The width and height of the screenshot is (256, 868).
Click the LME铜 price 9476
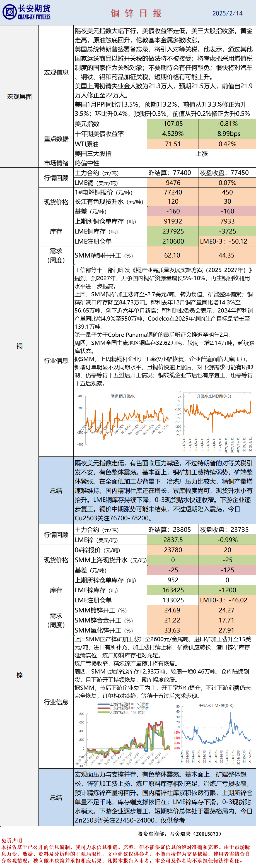click(173, 183)
